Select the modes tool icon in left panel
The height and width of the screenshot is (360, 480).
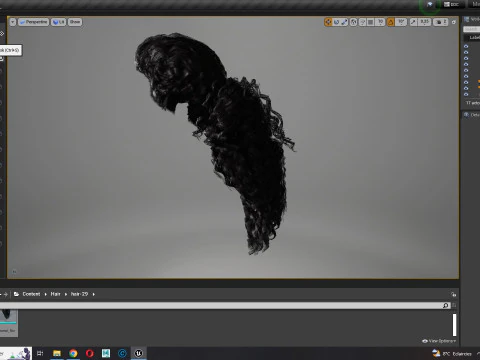coord(2,34)
